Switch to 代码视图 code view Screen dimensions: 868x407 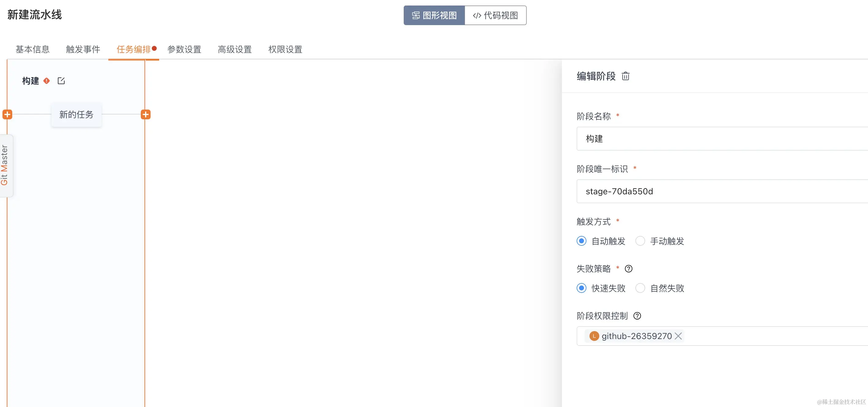coord(495,16)
